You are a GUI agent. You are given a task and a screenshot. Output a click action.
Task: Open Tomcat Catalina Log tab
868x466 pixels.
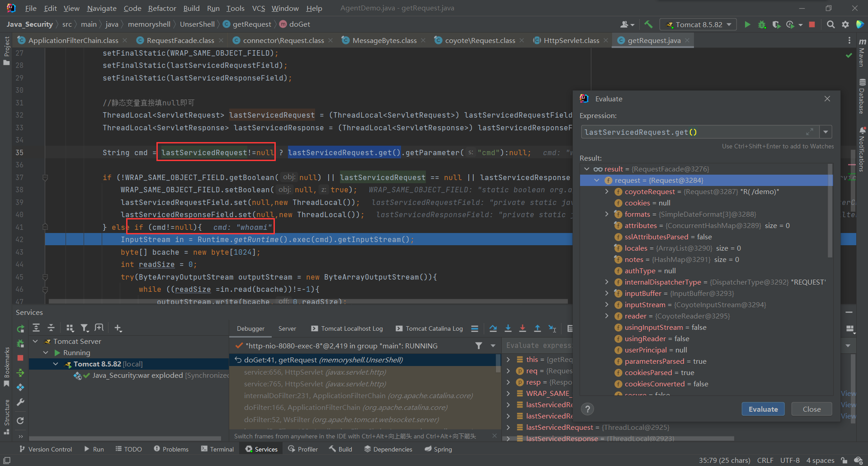429,328
